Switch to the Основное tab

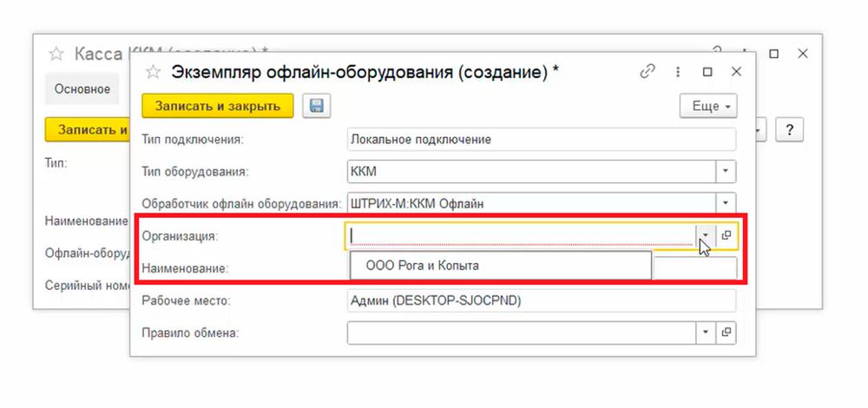[x=82, y=89]
